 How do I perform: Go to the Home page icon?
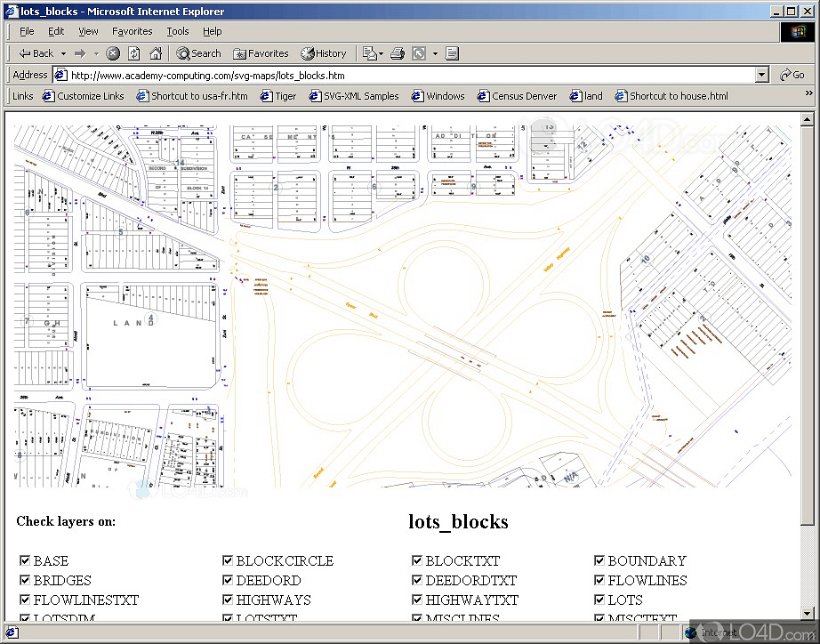[x=156, y=53]
